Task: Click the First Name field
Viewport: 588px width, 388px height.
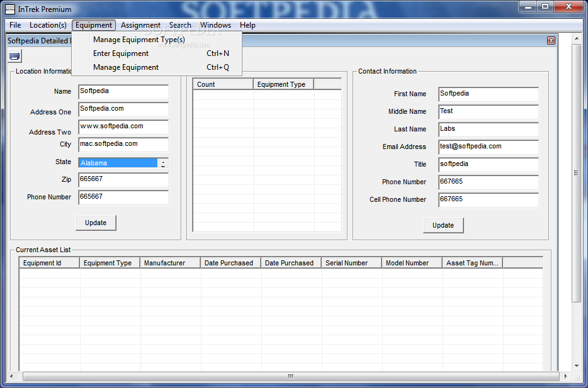Action: (489, 94)
